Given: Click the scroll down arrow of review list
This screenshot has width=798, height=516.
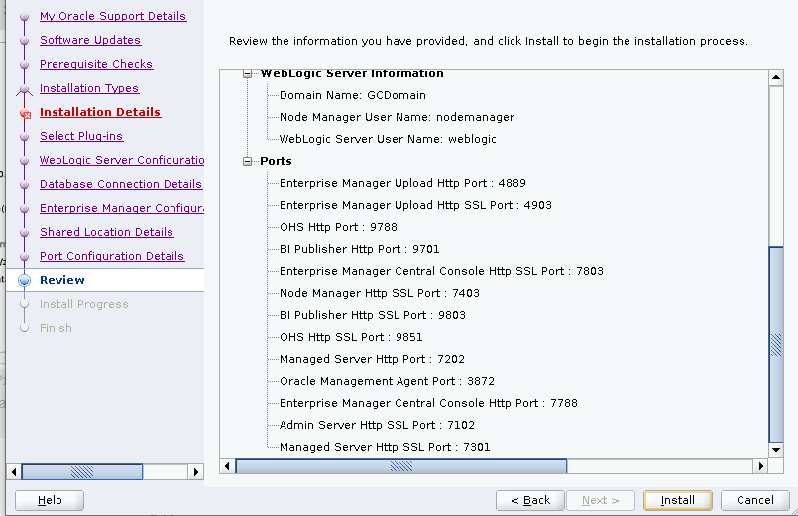Looking at the screenshot, I should click(776, 450).
